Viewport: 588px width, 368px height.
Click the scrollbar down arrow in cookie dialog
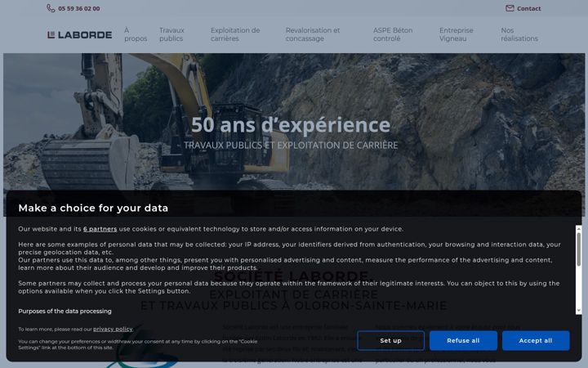click(579, 311)
